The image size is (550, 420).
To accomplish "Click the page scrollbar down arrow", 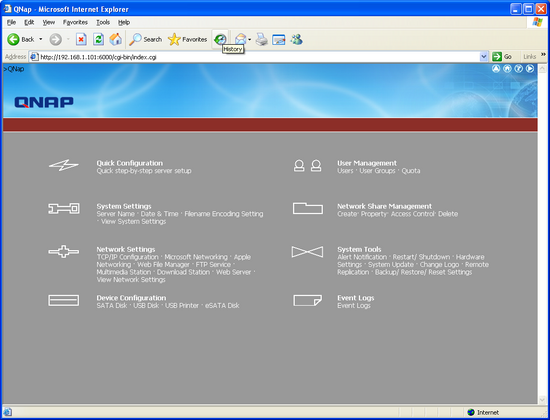I will tap(542, 400).
